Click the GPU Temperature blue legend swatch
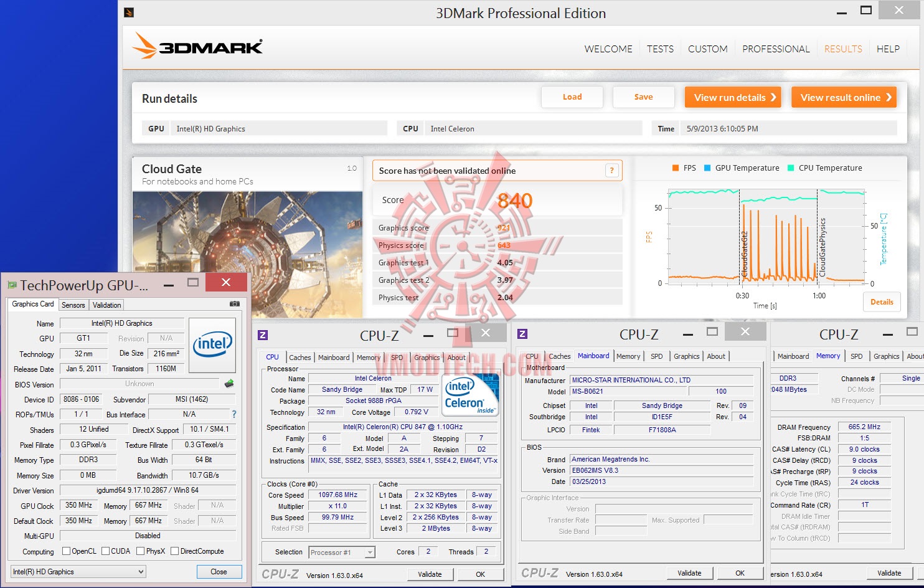 click(x=707, y=168)
